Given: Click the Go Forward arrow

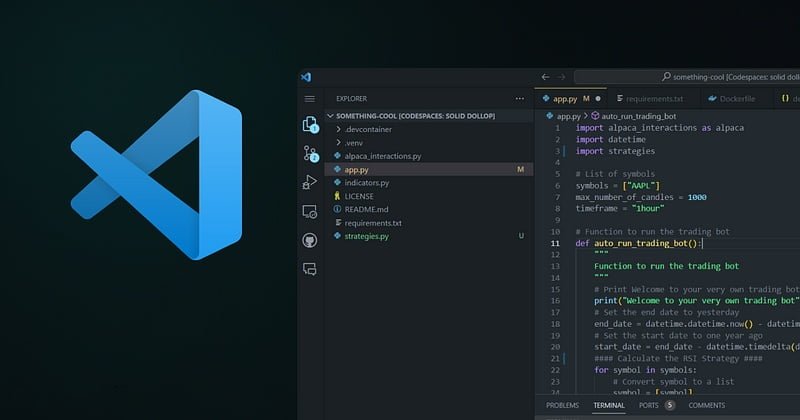Looking at the screenshot, I should tap(561, 77).
